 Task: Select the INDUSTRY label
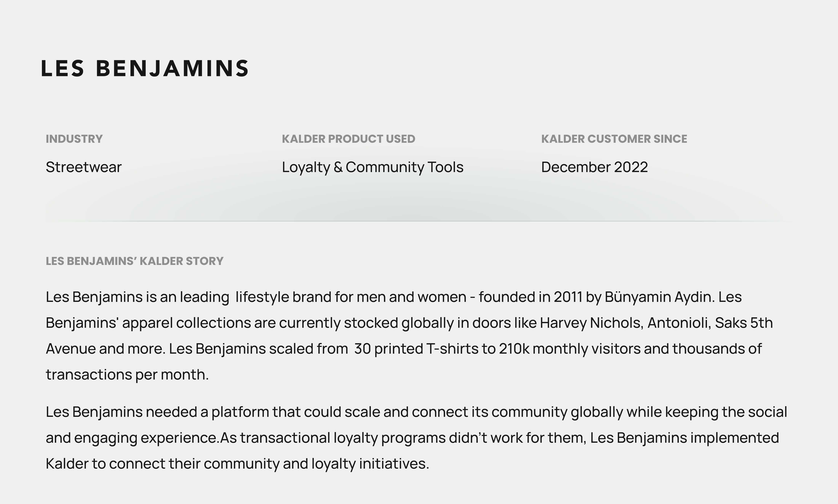[74, 139]
